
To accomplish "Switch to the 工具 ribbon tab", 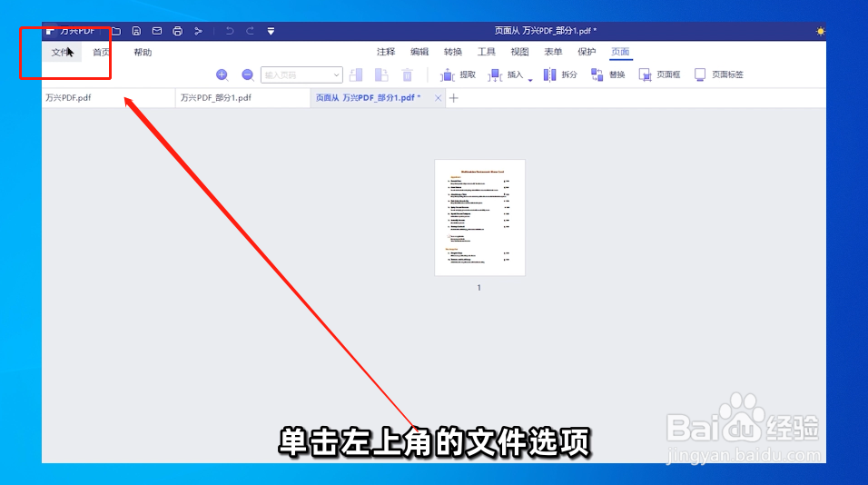I will 486,52.
